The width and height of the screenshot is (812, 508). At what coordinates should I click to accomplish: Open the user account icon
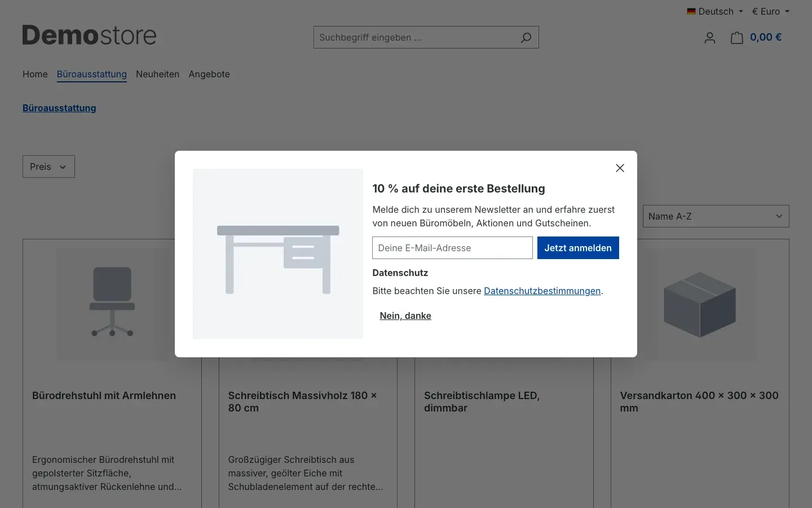point(710,38)
